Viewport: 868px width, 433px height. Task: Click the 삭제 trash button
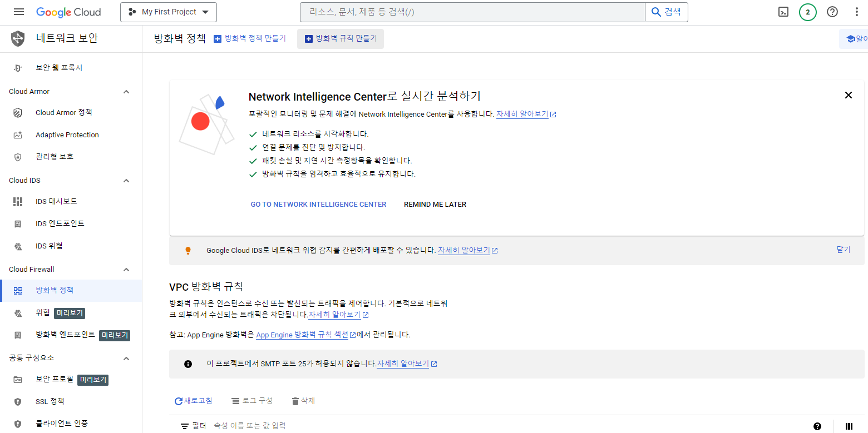point(303,401)
